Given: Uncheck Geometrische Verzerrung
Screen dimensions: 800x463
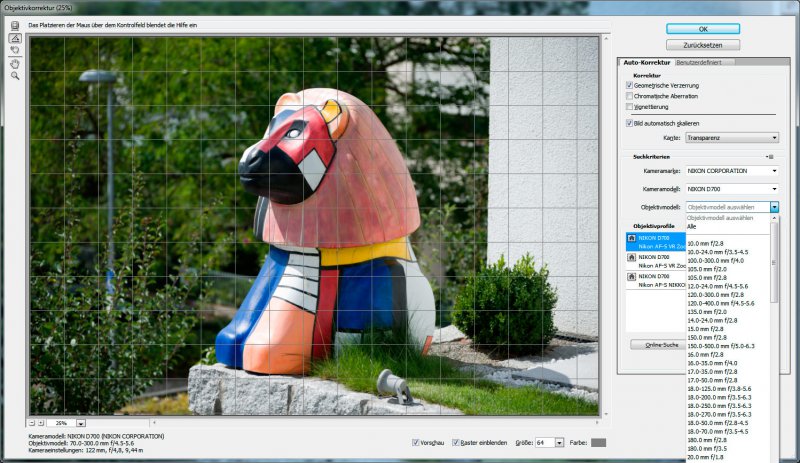Looking at the screenshot, I should [629, 85].
